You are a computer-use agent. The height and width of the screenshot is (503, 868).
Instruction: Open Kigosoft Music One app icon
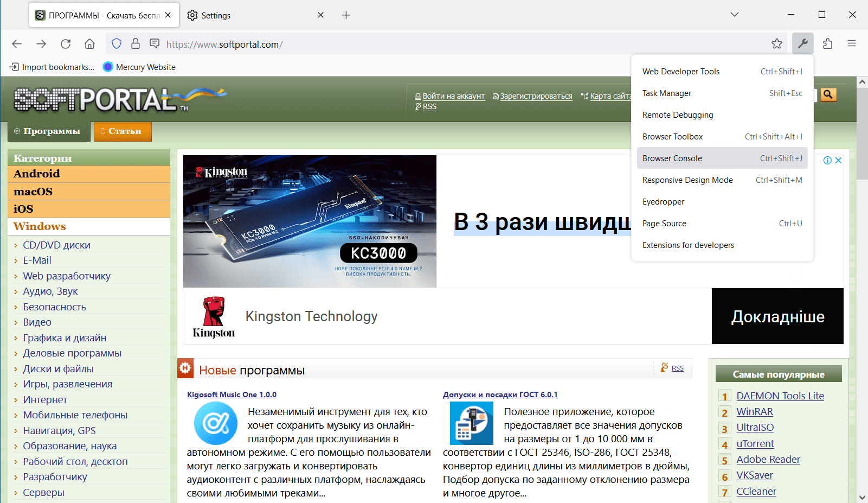coord(215,423)
